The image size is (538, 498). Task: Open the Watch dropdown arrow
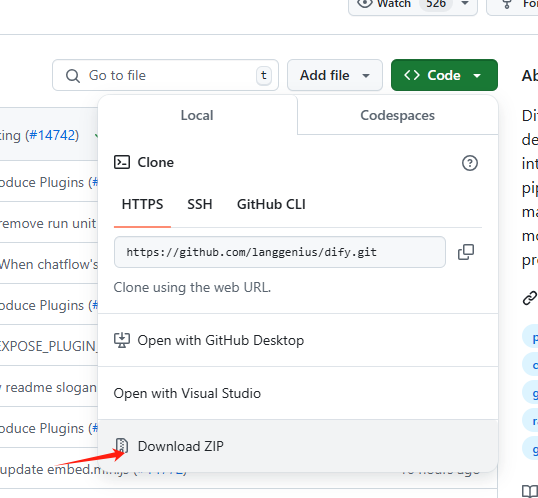pos(465,3)
